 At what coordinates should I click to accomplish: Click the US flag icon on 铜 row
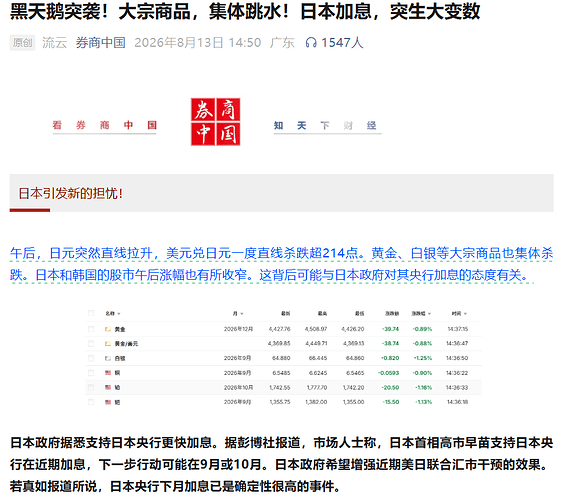tap(108, 372)
